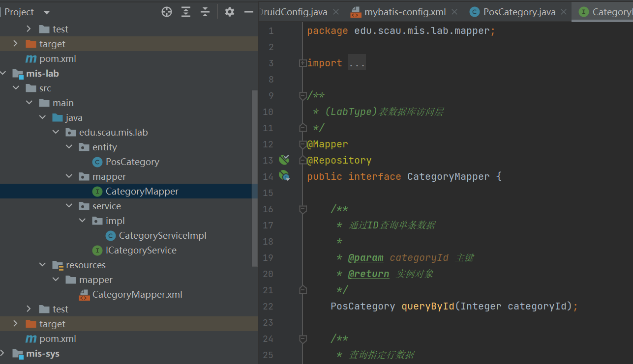The height and width of the screenshot is (364, 633).
Task: Hide the Project tool window
Action: (249, 12)
